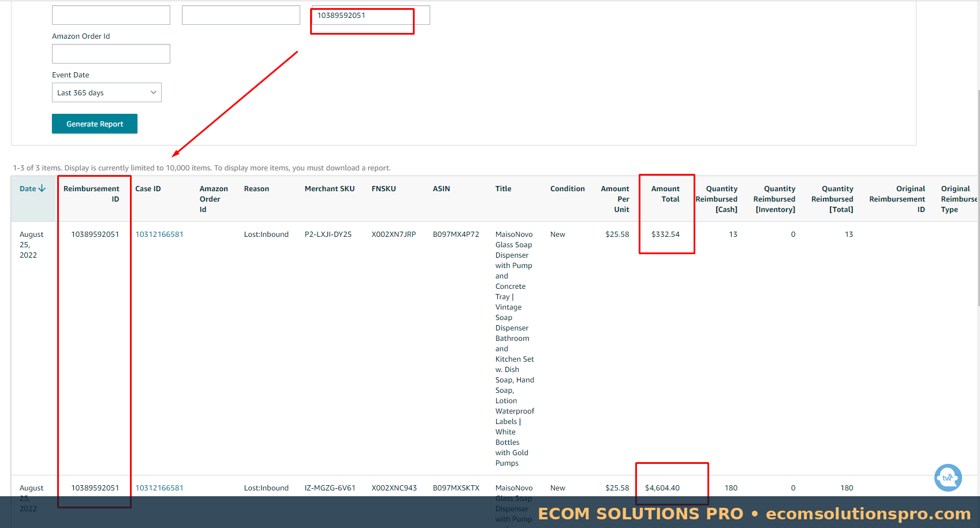Select the Merchant SKU IZ-MGZG-6V61 cell

330,488
